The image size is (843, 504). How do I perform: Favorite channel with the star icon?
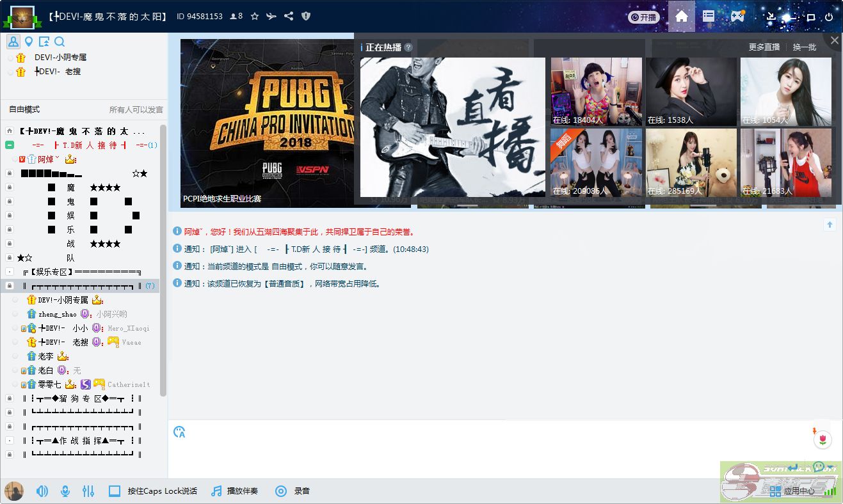(255, 17)
